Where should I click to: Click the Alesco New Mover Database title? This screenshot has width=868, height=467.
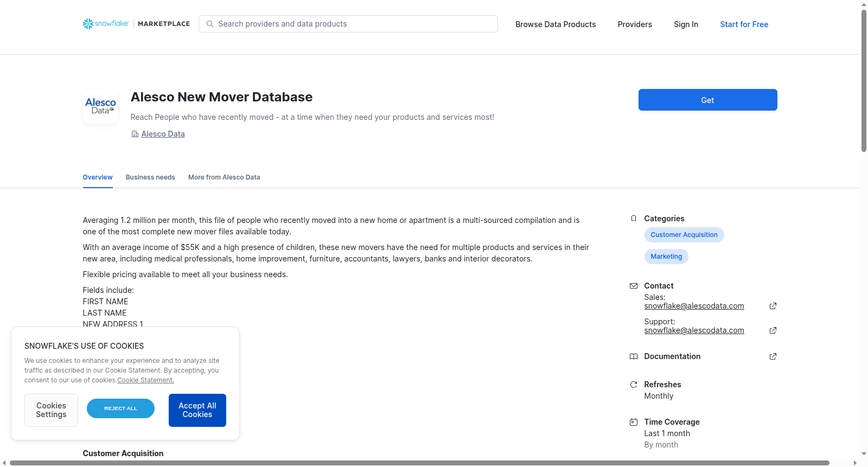tap(221, 97)
